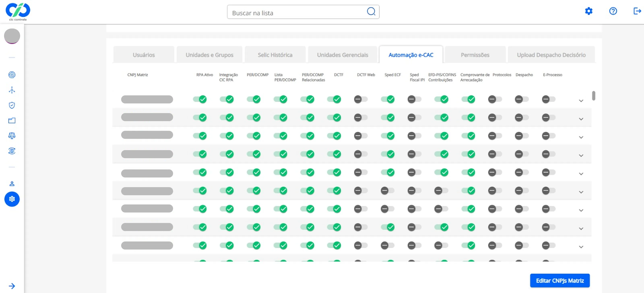Toggle Sped ECF in fourth row
This screenshot has height=293, width=644.
[388, 154]
